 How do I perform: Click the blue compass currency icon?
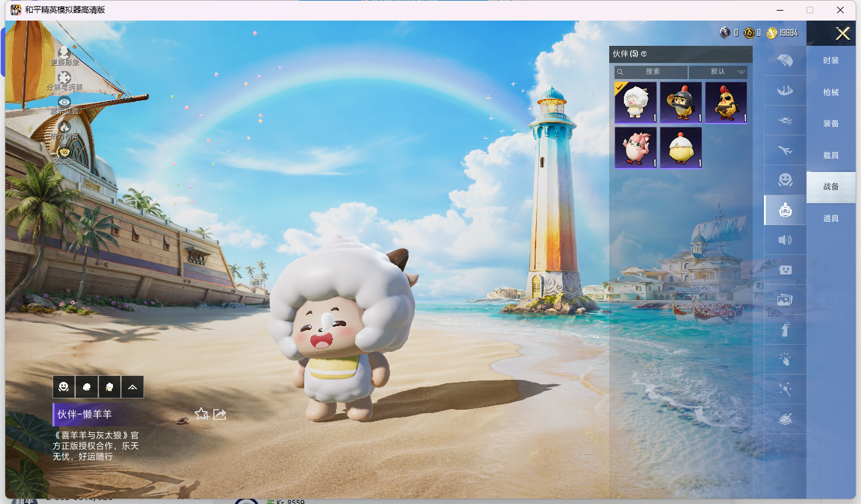point(725,33)
